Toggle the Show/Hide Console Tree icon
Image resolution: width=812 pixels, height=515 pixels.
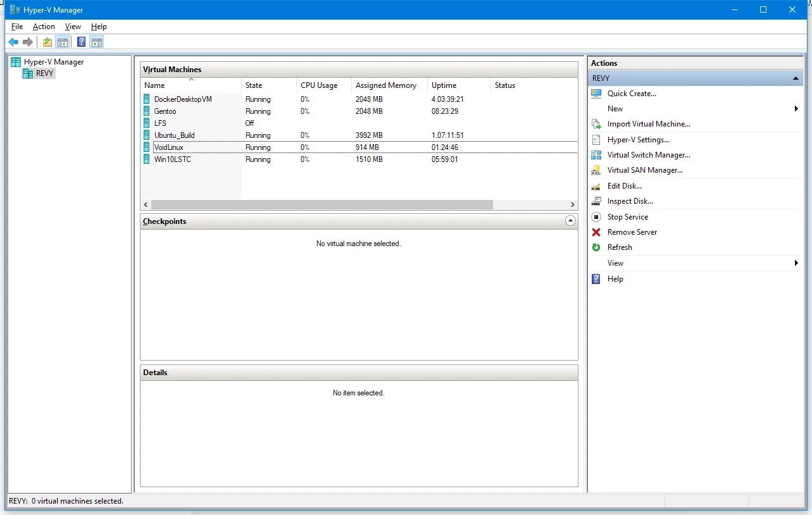(x=62, y=42)
